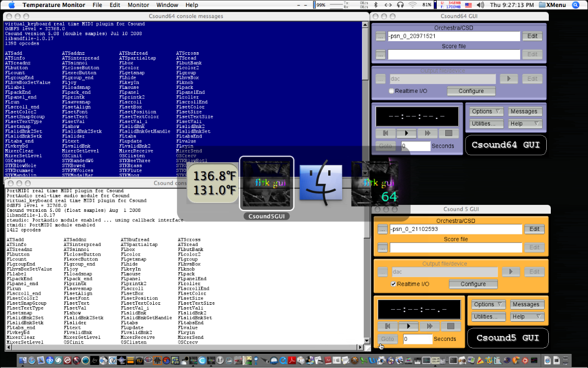The width and height of the screenshot is (588, 368).
Task: Open the Edit menu in menu bar
Action: point(115,5)
